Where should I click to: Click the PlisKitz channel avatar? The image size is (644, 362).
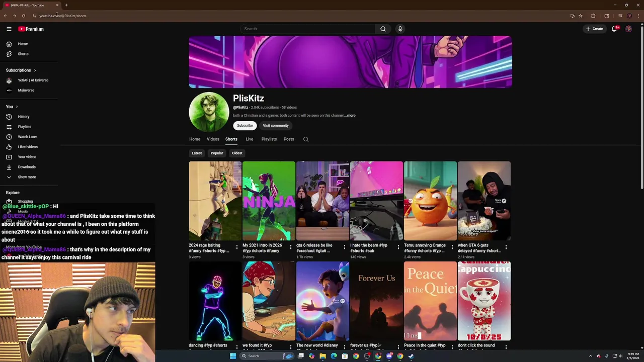[209, 112]
